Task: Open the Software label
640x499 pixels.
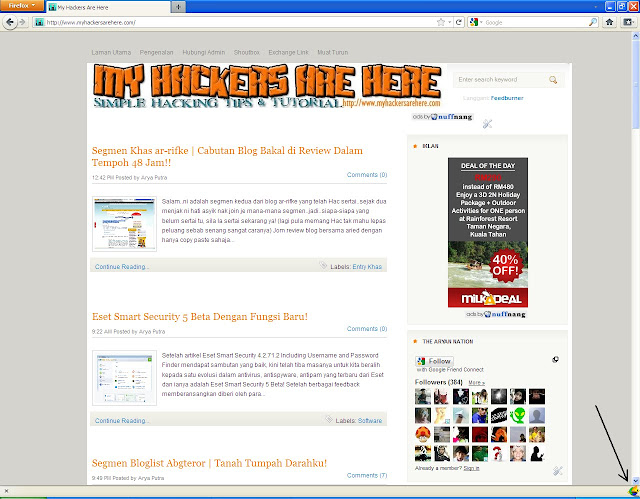Action: [x=370, y=421]
